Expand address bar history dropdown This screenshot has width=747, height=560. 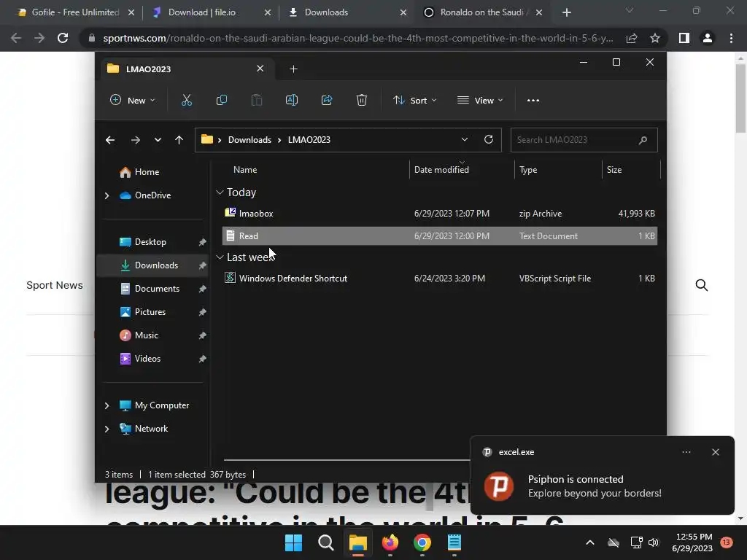pos(465,139)
